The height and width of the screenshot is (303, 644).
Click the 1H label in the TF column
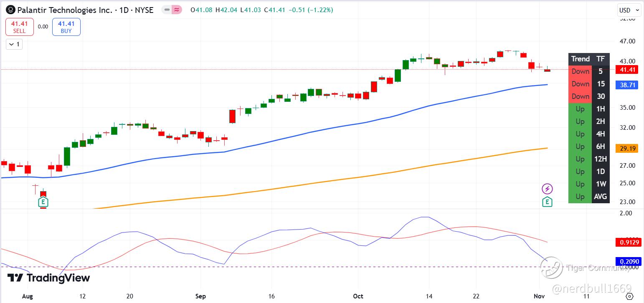[x=601, y=109]
